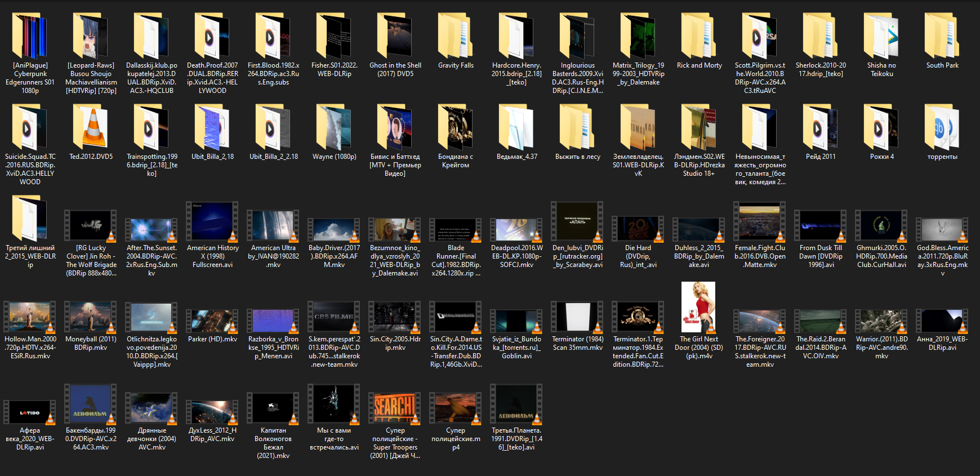
Task: Click the Blade Runner Final Cut thumbnail
Action: (x=456, y=230)
